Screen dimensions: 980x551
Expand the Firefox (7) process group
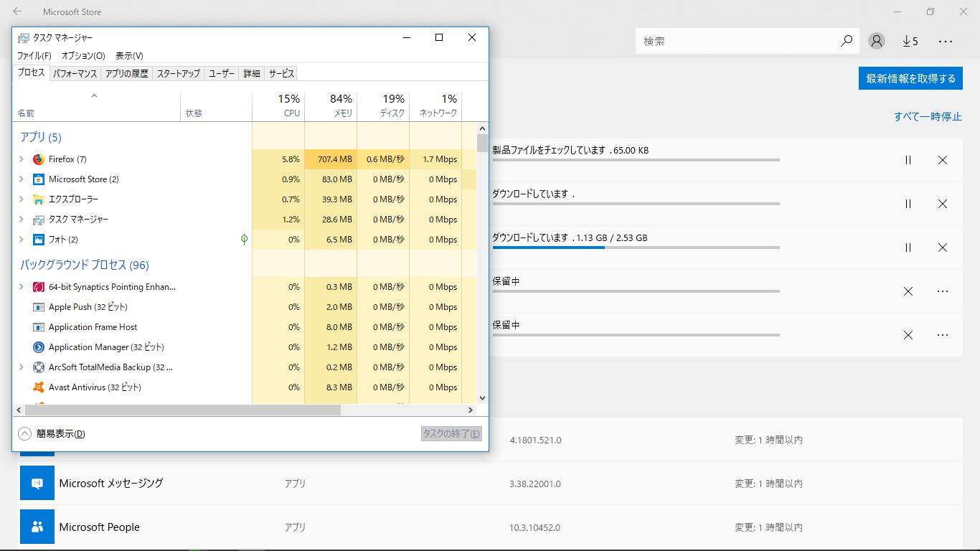22,159
